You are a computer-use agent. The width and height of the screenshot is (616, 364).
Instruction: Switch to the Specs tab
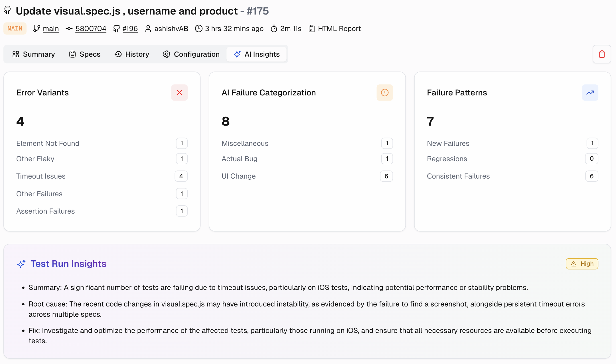(x=85, y=54)
